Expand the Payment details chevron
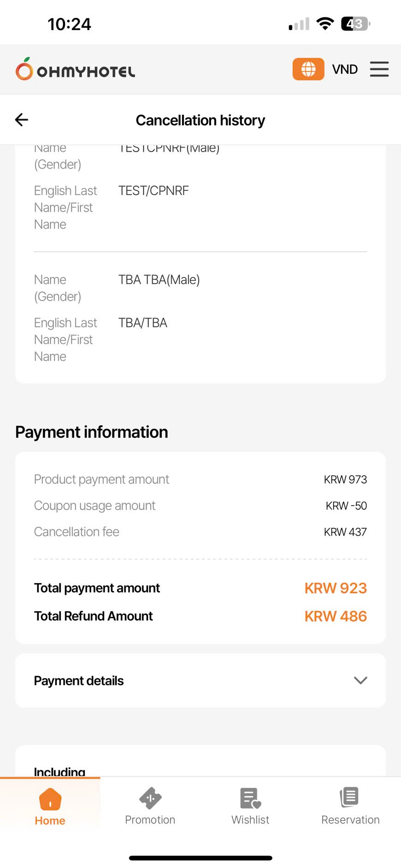 [x=360, y=680]
